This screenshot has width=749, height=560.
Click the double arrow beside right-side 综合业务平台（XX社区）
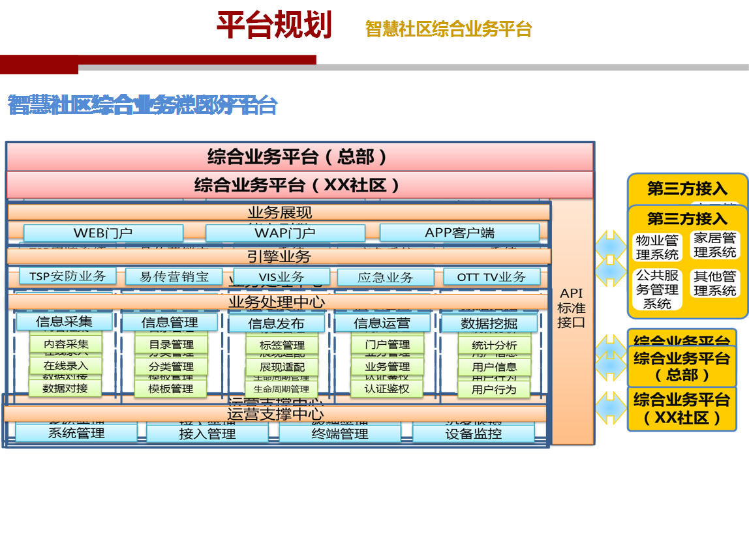[x=610, y=409]
